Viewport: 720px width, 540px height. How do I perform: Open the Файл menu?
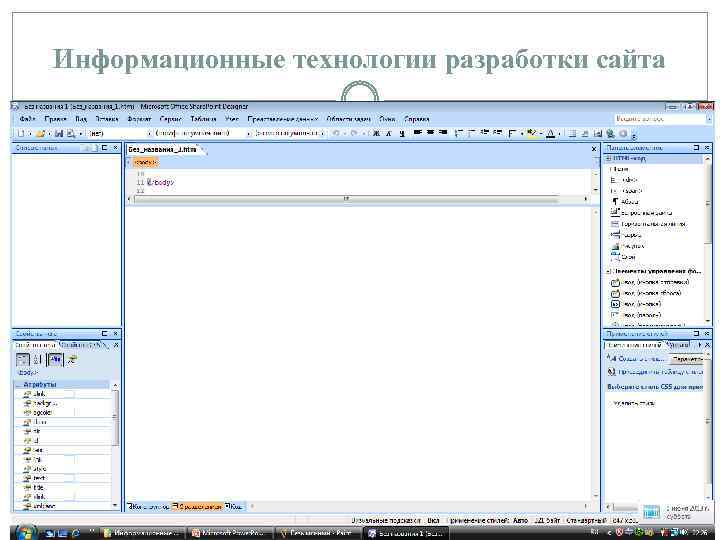point(28,119)
